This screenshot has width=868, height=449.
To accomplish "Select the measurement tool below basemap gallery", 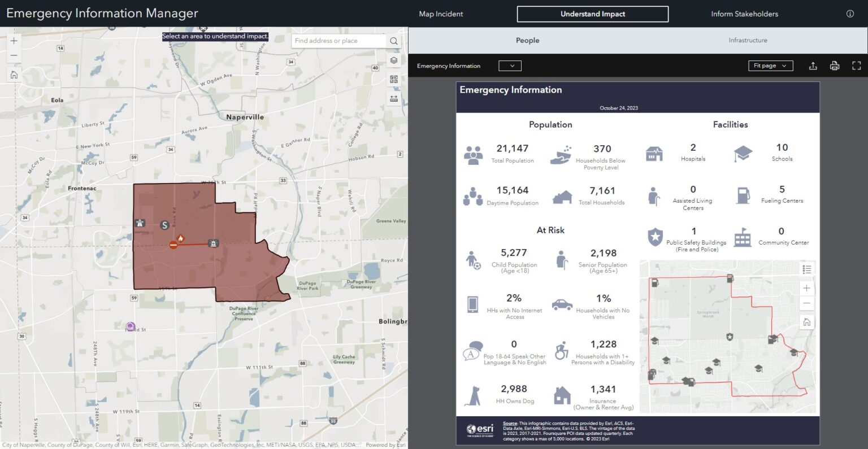I will pos(394,98).
